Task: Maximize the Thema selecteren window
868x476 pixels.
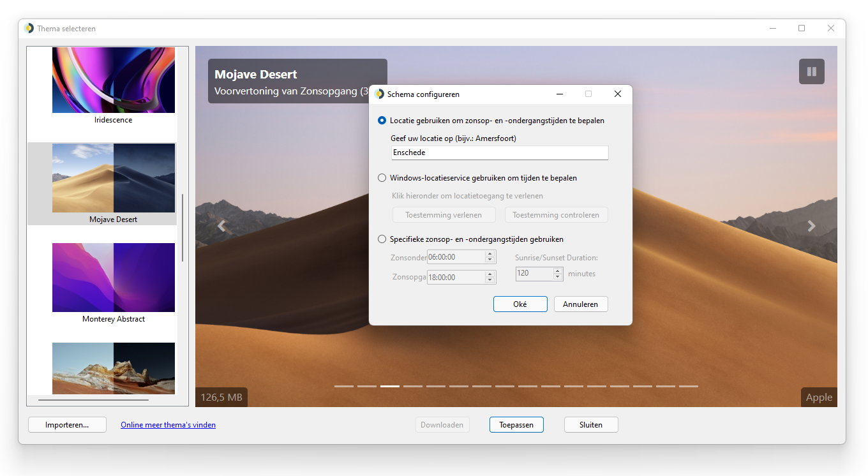Action: [x=802, y=28]
